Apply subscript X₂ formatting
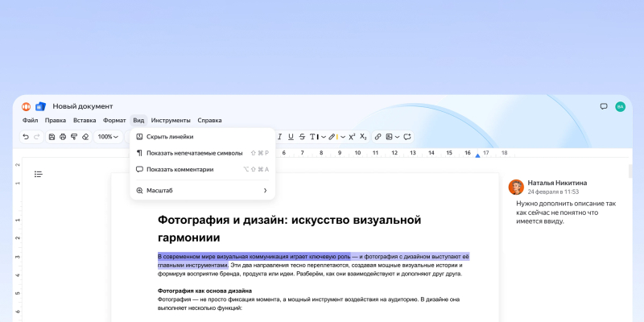 click(363, 137)
